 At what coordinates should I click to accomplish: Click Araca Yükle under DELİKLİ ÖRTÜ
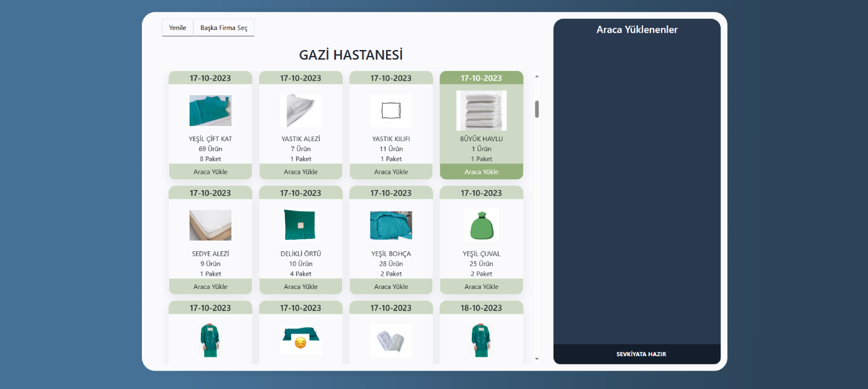click(301, 287)
